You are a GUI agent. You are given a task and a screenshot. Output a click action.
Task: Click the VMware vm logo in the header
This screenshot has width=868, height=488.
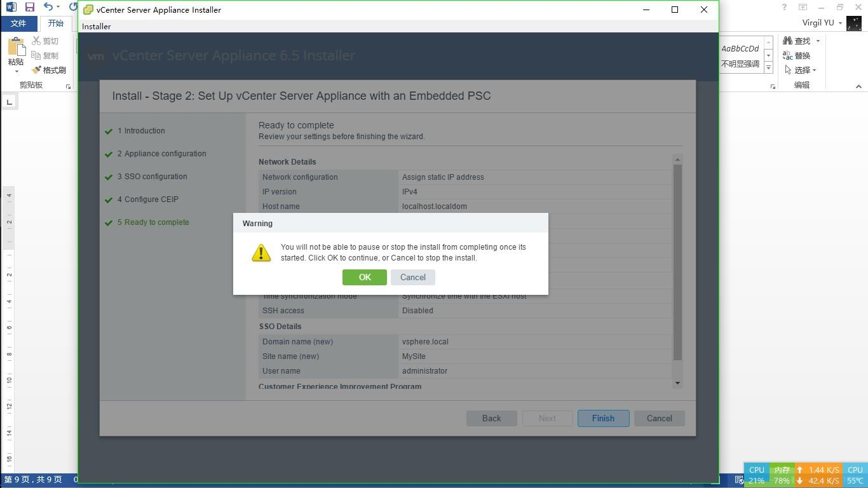(x=96, y=56)
